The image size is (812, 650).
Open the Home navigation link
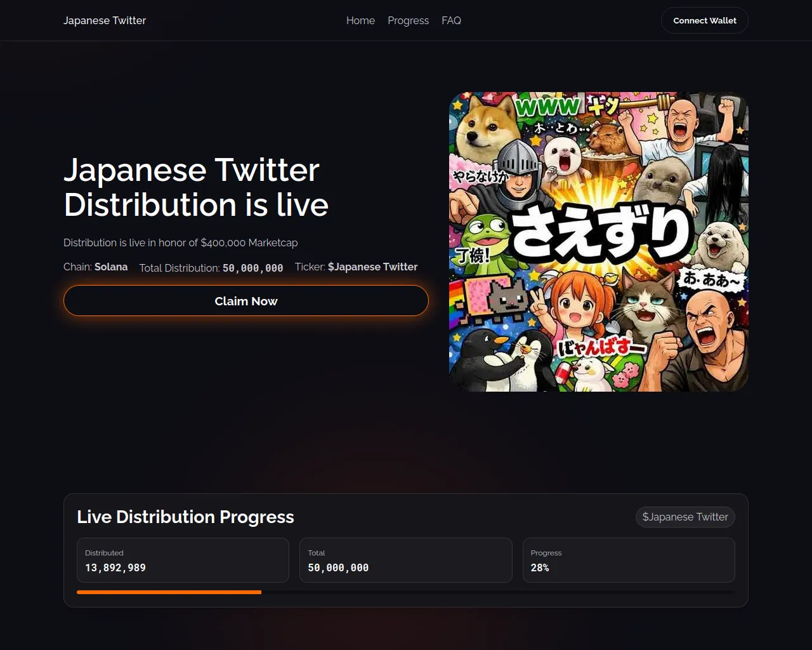pyautogui.click(x=360, y=20)
